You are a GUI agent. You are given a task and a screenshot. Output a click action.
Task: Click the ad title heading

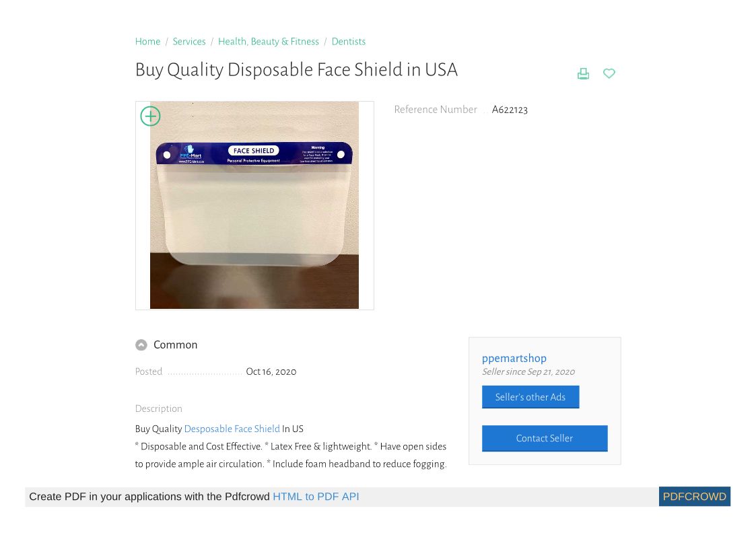pyautogui.click(x=296, y=70)
